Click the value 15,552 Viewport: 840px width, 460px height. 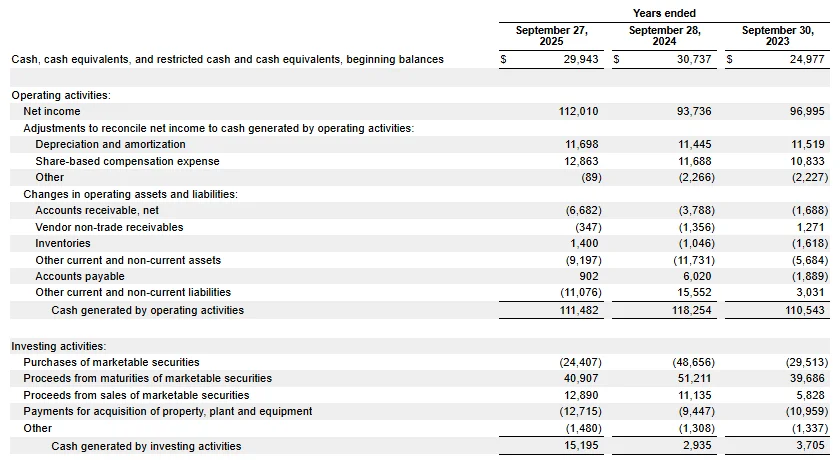click(694, 292)
